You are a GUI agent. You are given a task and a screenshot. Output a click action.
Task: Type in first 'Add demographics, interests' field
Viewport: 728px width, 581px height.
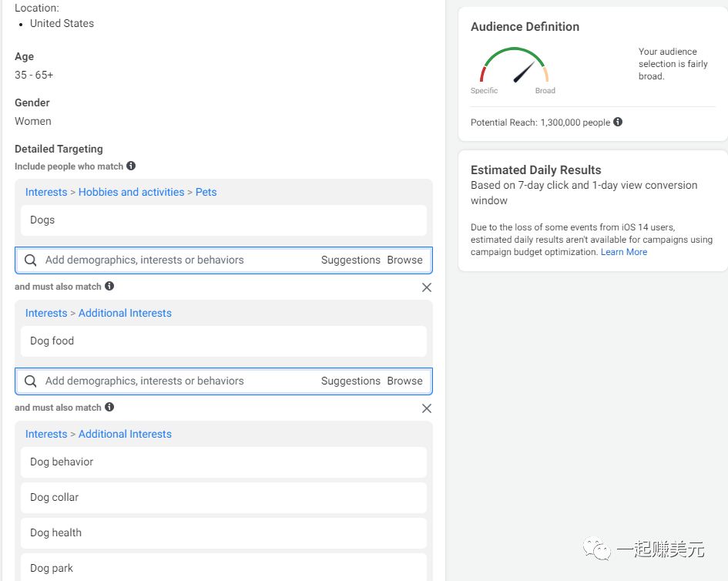tap(177, 260)
